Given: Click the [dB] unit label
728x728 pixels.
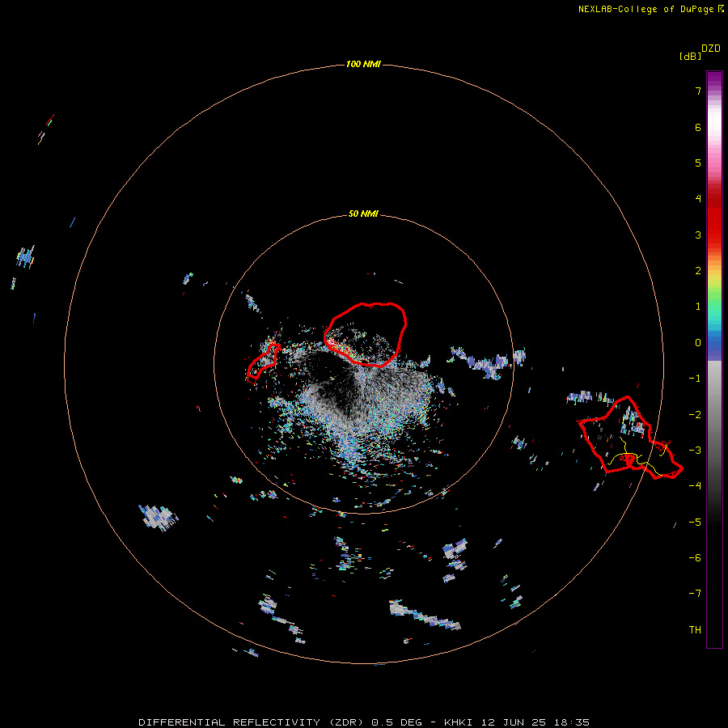Looking at the screenshot, I should pos(690,56).
